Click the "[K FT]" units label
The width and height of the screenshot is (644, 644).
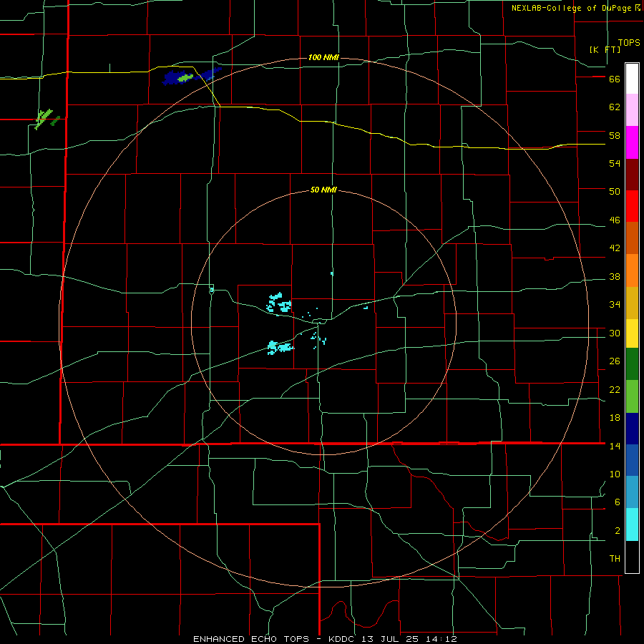click(605, 49)
